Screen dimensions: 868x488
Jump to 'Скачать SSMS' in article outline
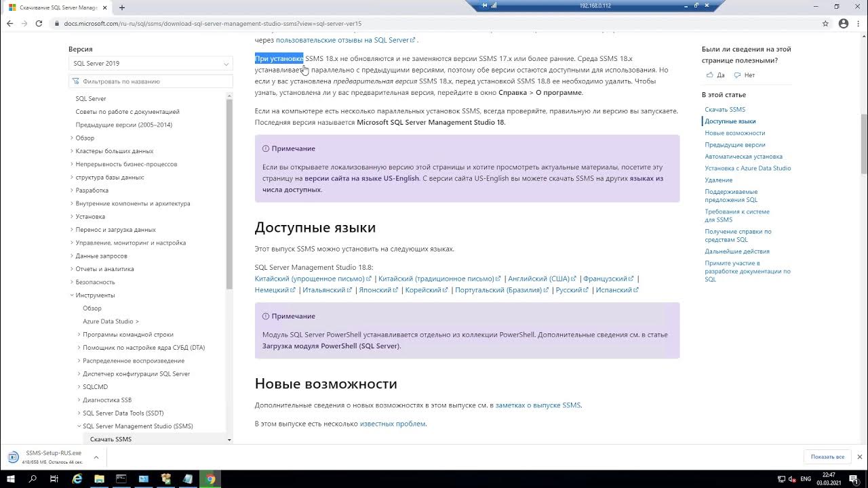[x=725, y=109]
